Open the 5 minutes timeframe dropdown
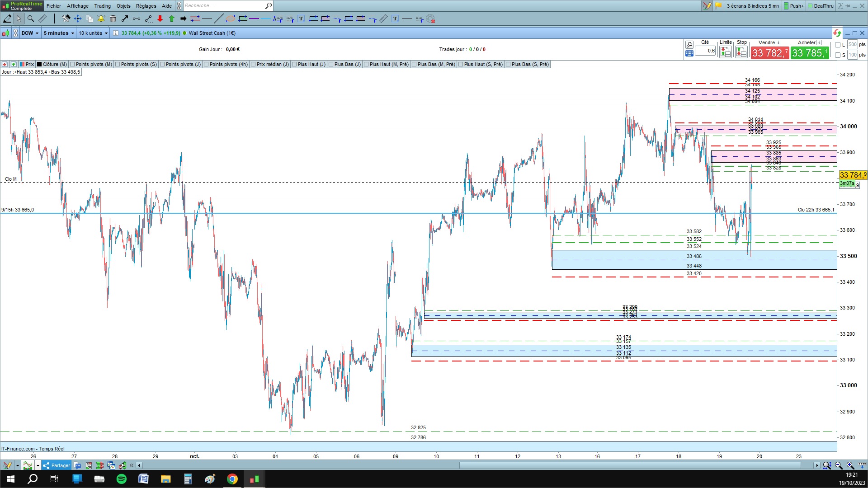Image resolution: width=868 pixels, height=488 pixels. click(59, 33)
